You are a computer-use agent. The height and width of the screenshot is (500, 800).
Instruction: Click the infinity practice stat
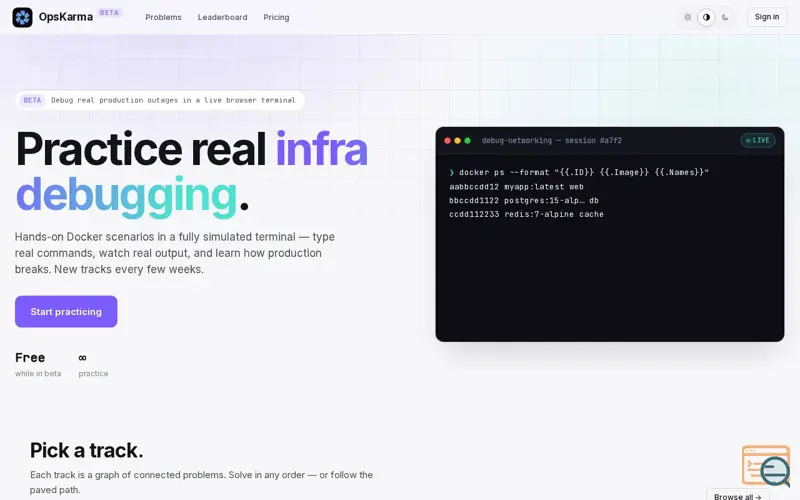point(93,364)
